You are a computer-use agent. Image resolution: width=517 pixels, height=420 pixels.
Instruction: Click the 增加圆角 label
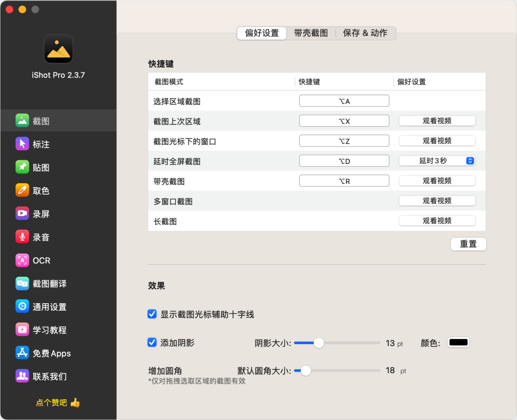[x=165, y=371]
